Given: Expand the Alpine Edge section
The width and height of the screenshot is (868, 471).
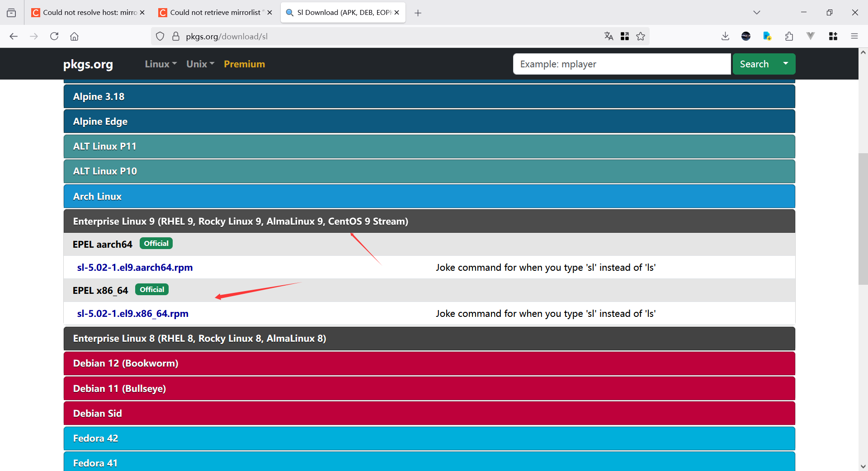Looking at the screenshot, I should tap(429, 121).
